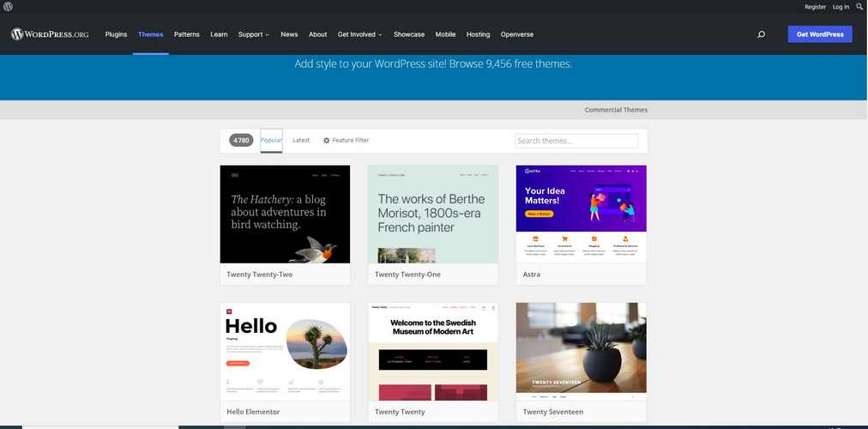
Task: Click the WordPress admin bar logo icon
Action: click(x=8, y=7)
